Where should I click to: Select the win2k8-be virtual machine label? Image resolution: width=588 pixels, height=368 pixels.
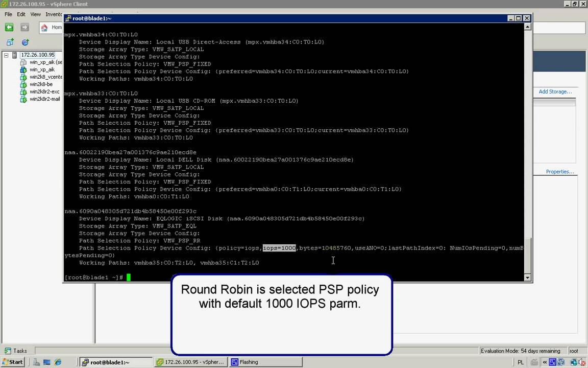tap(41, 84)
